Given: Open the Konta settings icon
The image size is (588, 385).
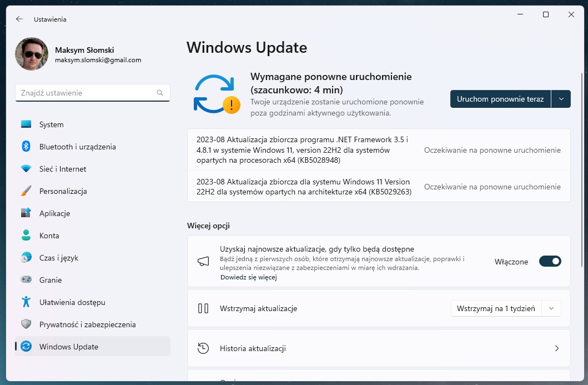Looking at the screenshot, I should (26, 236).
